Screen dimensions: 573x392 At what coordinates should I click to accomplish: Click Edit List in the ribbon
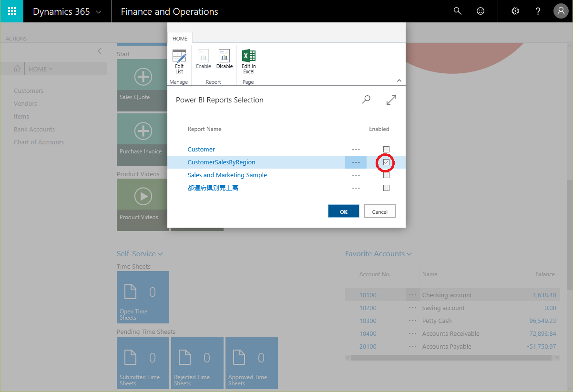coord(179,62)
